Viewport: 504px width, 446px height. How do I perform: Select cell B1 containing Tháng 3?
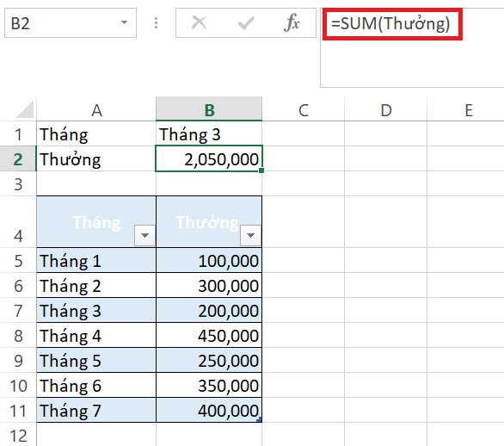coord(209,133)
